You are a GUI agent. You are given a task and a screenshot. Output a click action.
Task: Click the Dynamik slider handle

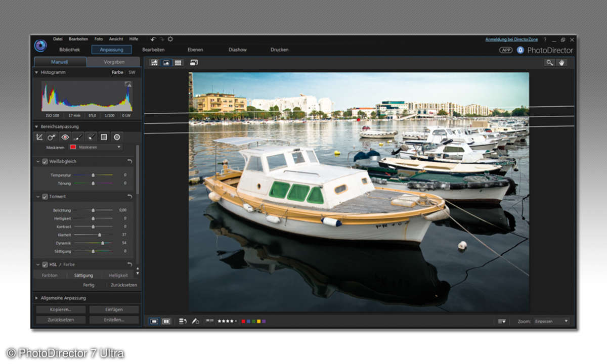[103, 243]
